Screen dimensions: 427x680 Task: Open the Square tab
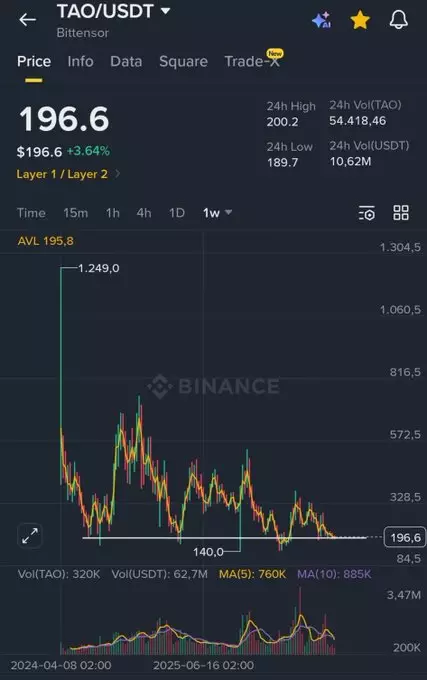[183, 62]
